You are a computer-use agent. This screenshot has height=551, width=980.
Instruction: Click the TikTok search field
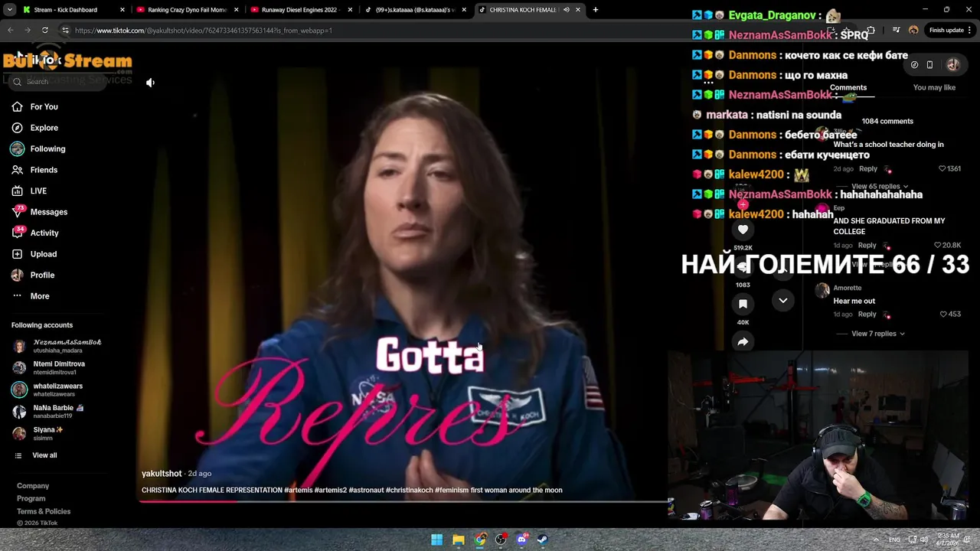(57, 81)
